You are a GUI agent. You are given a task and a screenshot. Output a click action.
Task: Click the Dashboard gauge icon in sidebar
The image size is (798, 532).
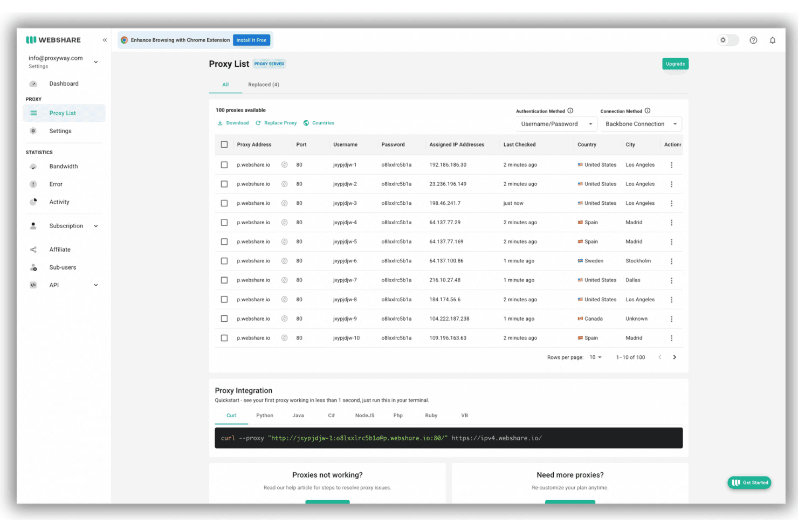tap(33, 84)
